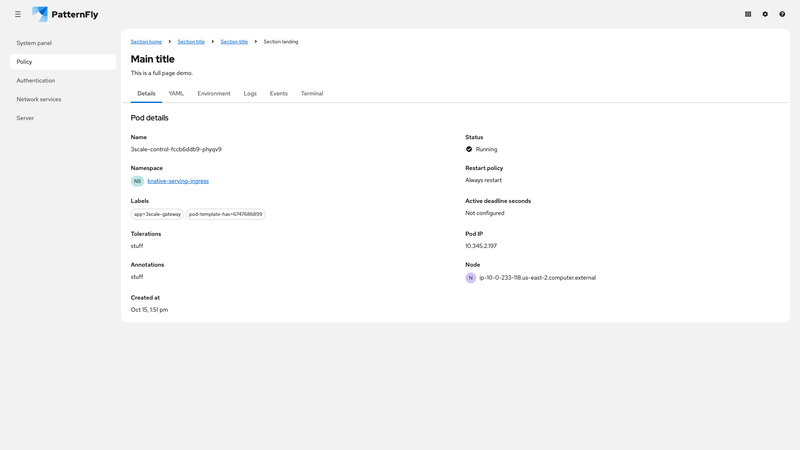Click the second Section title breadcrumb

[x=234, y=42]
